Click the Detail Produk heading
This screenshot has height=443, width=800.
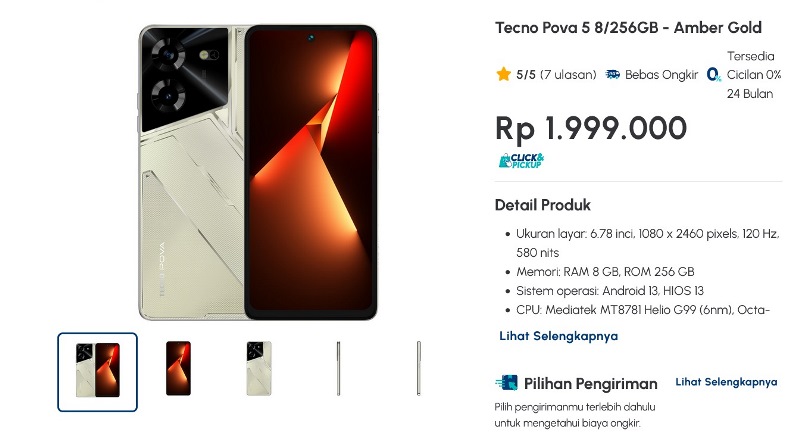pyautogui.click(x=542, y=205)
